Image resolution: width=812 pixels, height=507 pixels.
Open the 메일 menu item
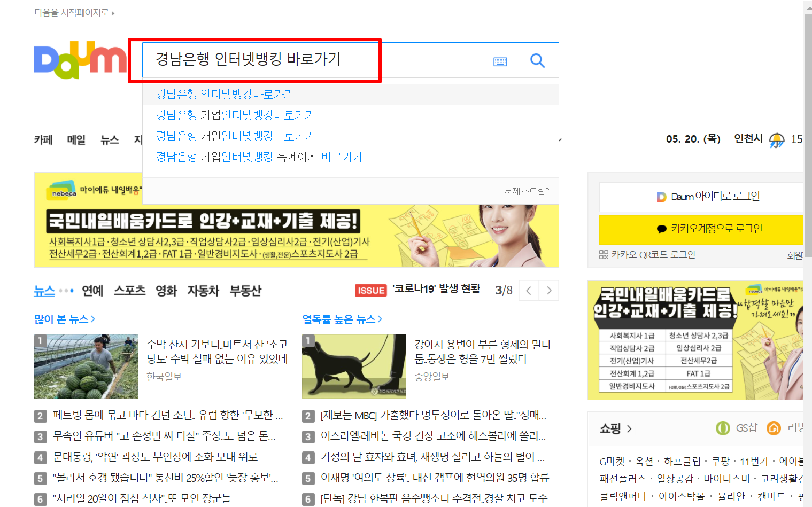coord(76,140)
